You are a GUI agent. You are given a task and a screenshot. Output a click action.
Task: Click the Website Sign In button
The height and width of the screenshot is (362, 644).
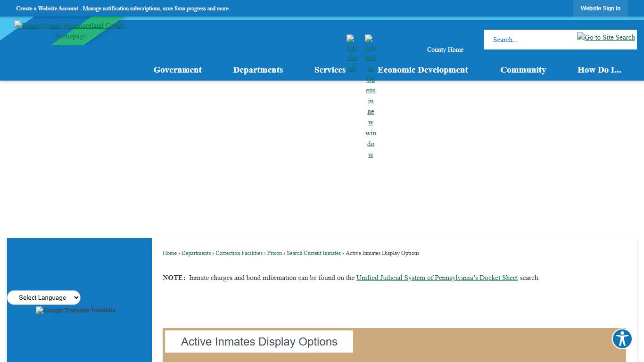[600, 8]
